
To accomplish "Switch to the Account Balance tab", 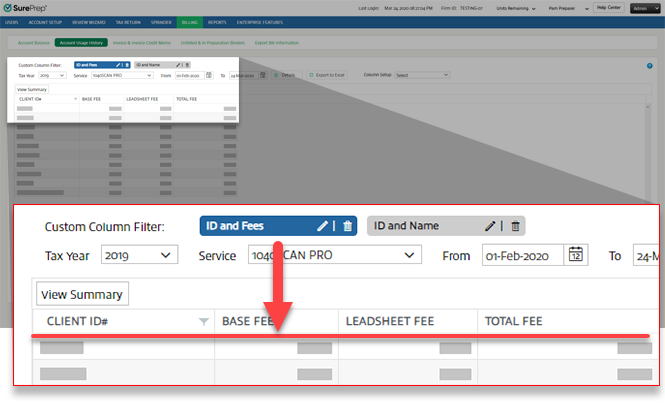I will [34, 43].
